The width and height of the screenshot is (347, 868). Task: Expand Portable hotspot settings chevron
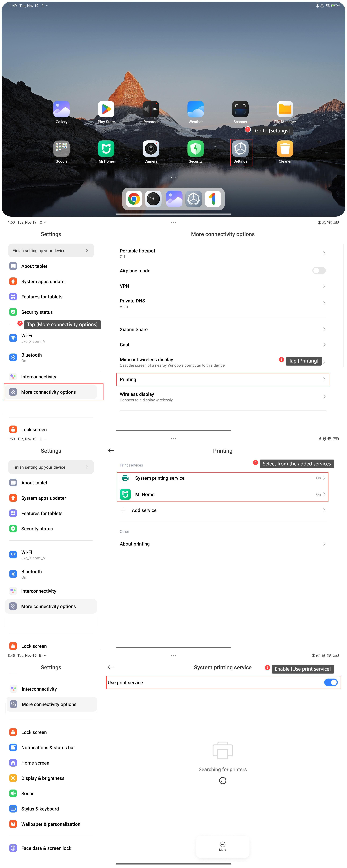coord(324,253)
